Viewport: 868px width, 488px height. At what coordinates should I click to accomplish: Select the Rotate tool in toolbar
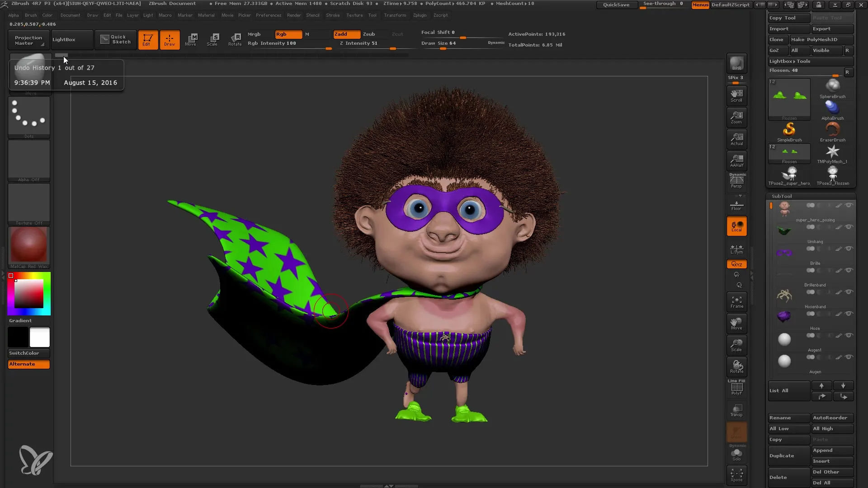[x=235, y=39]
